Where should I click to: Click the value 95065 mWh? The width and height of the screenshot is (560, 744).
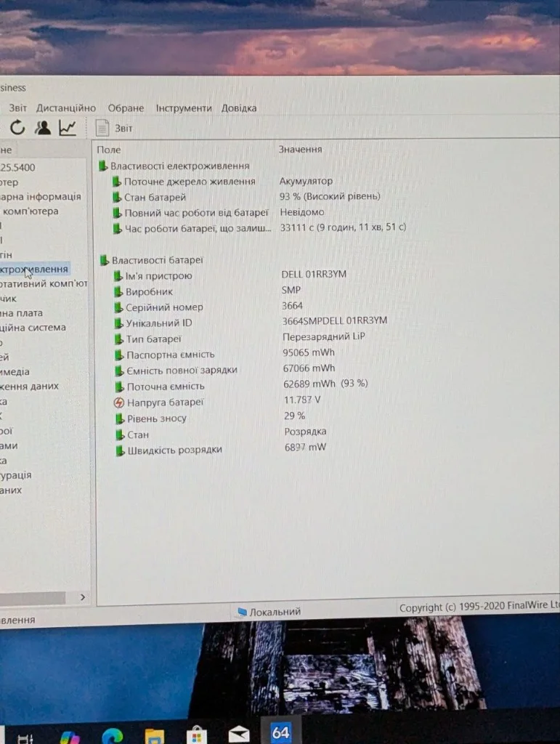[x=309, y=352]
